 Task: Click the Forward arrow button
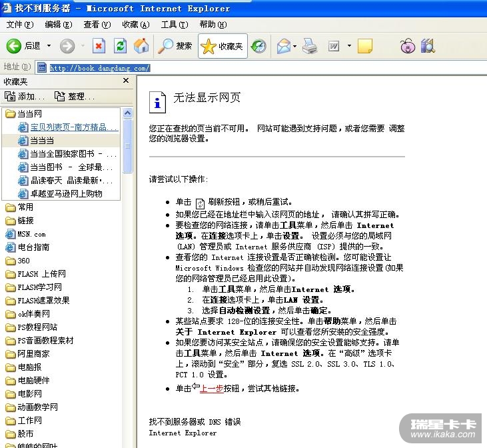tap(67, 46)
